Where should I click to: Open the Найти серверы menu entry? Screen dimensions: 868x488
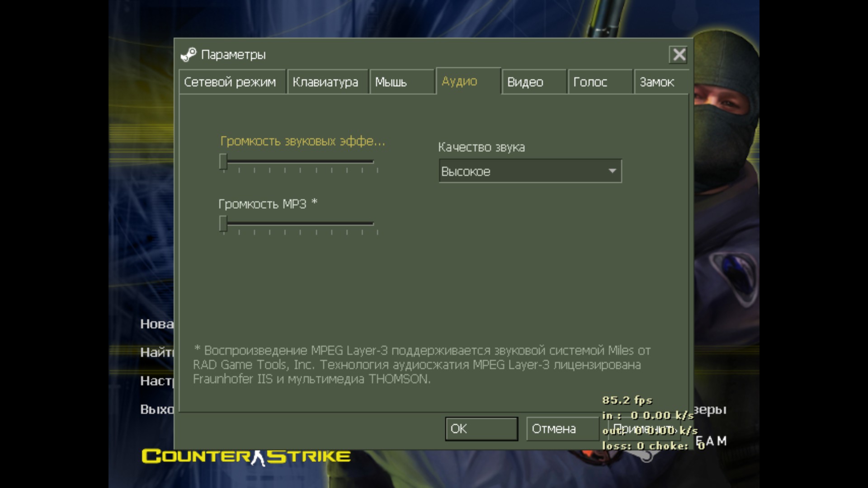[156, 352]
